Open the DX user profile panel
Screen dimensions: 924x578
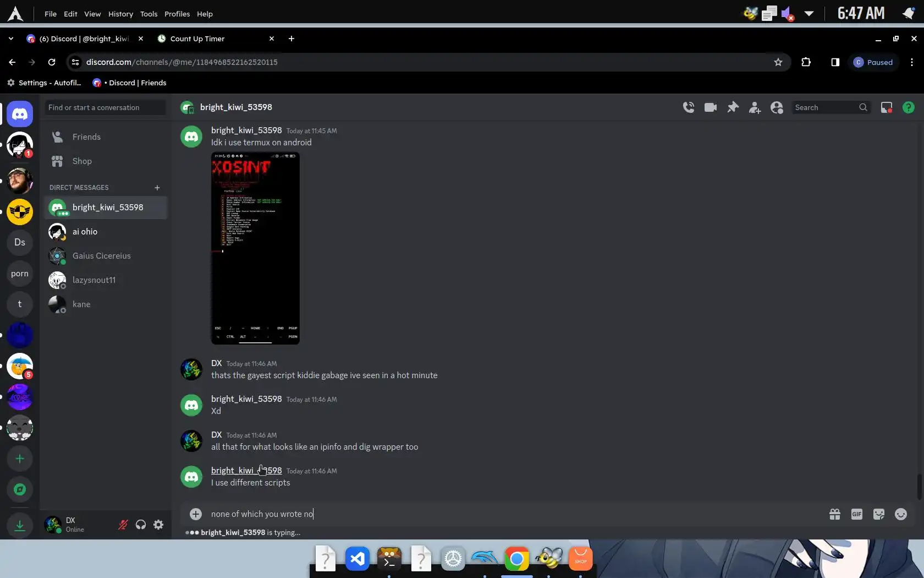77,525
